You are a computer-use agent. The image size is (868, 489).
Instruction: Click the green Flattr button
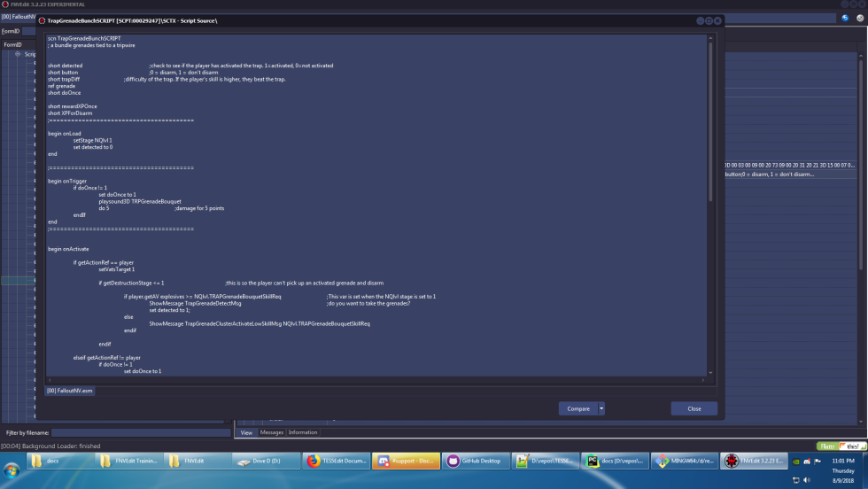click(827, 446)
